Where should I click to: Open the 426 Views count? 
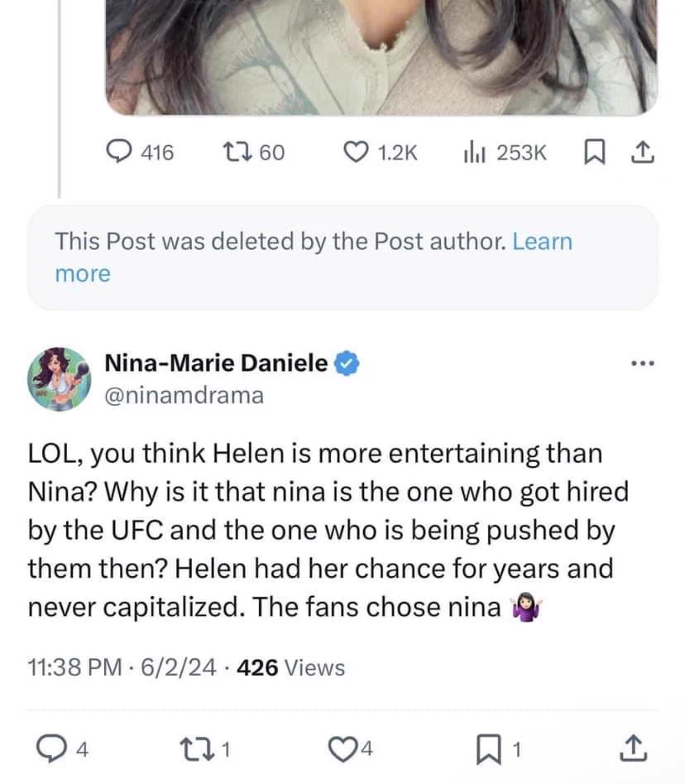pyautogui.click(x=290, y=667)
